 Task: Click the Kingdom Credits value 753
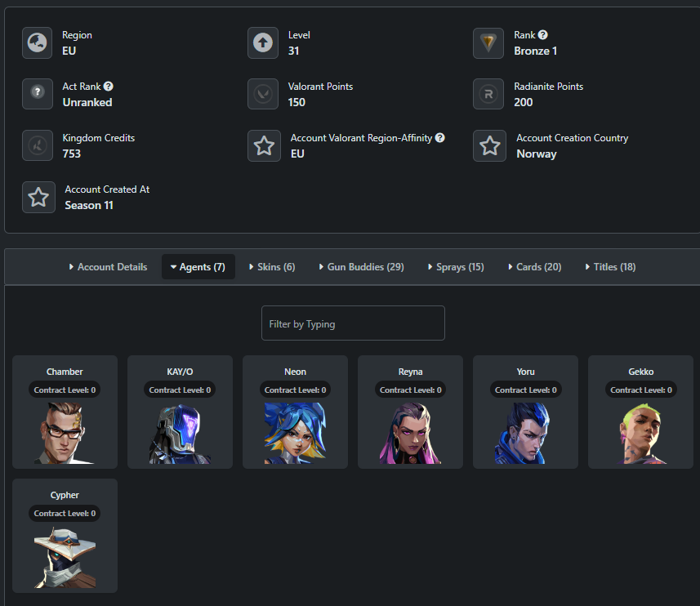tap(71, 154)
